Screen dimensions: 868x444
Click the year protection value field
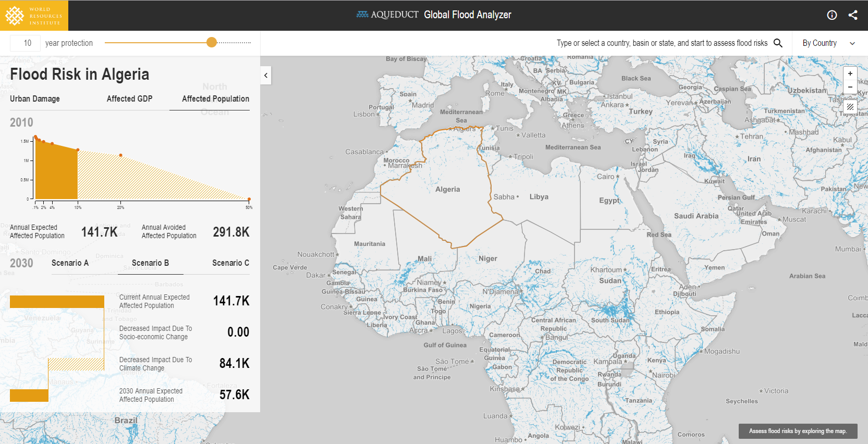pyautogui.click(x=26, y=43)
